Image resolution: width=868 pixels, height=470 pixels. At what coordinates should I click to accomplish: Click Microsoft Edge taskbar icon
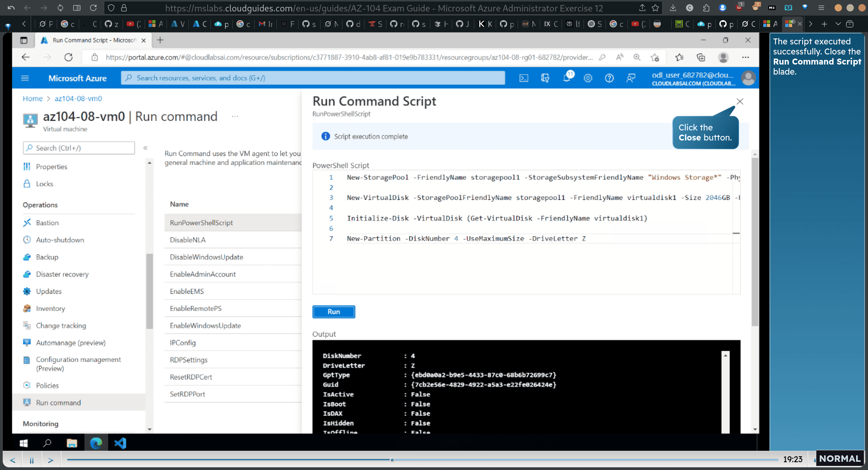pos(96,443)
